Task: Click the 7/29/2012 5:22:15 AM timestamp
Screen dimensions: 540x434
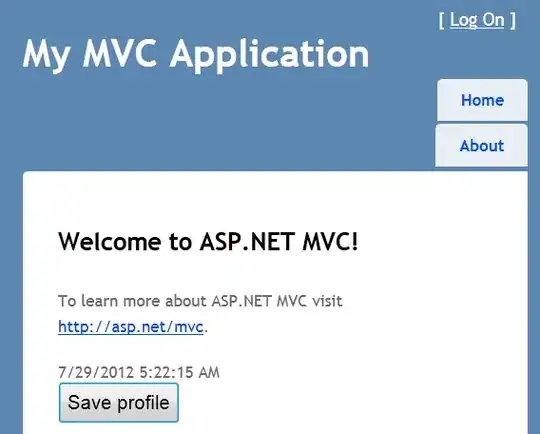Action: click(139, 372)
